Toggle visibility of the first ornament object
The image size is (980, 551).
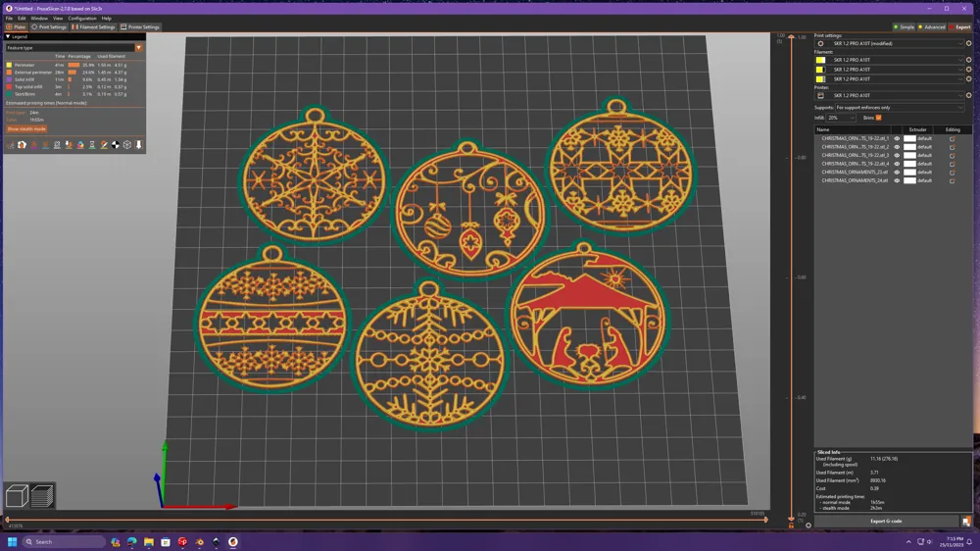point(897,139)
